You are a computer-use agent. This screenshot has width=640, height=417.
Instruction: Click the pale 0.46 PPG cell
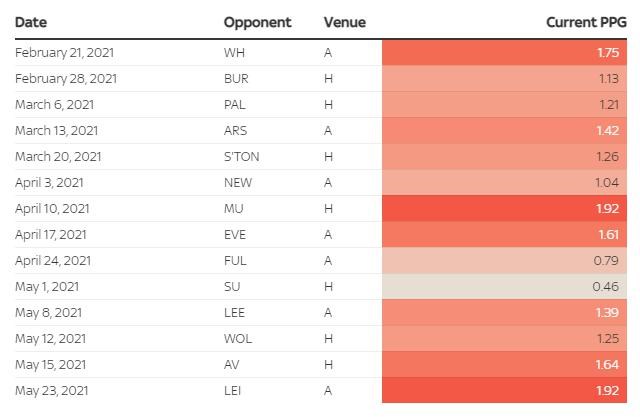[505, 287]
